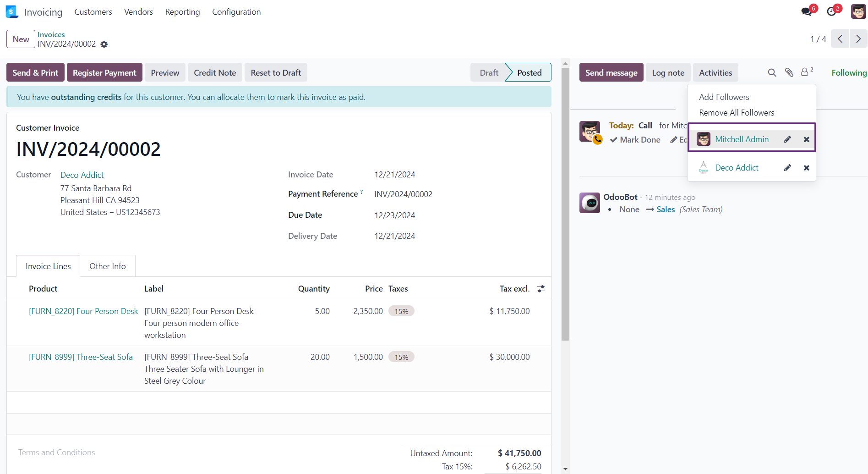Click Register Payment
This screenshot has width=868, height=474.
tap(104, 72)
